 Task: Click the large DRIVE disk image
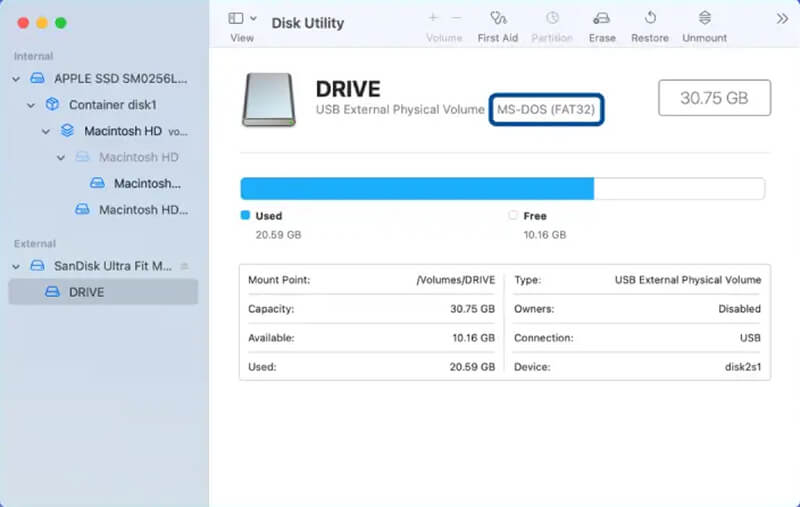pyautogui.click(x=269, y=99)
